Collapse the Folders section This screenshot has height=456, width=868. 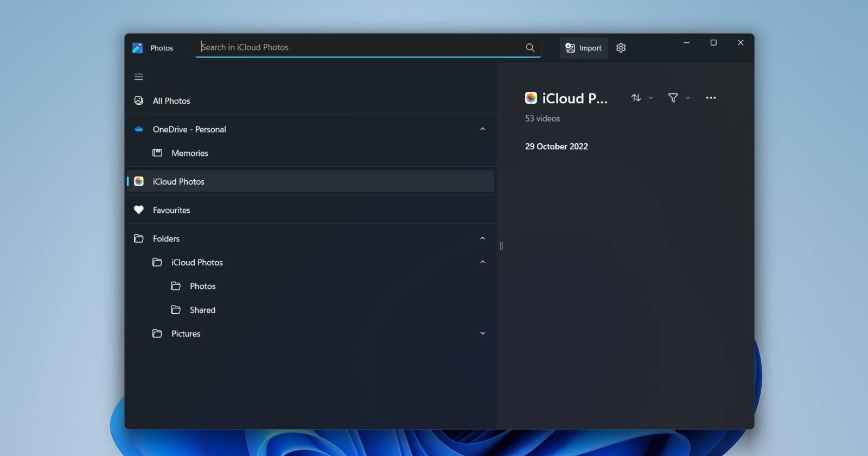482,238
